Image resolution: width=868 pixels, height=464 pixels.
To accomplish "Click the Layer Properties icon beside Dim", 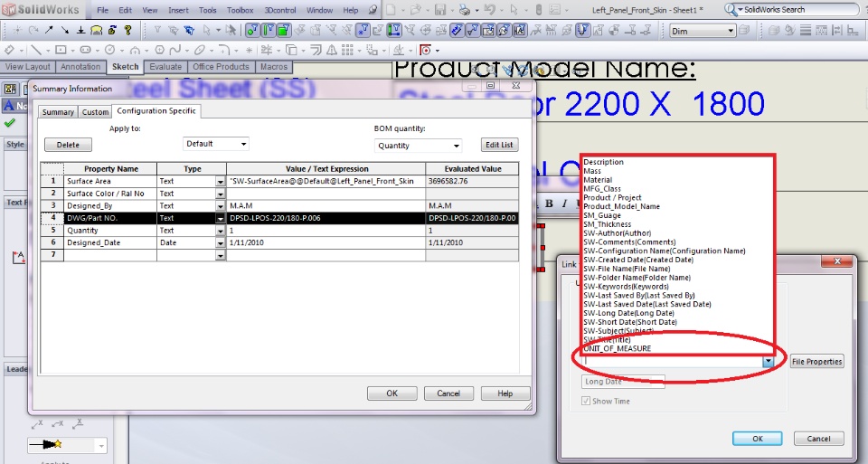I will [x=744, y=31].
